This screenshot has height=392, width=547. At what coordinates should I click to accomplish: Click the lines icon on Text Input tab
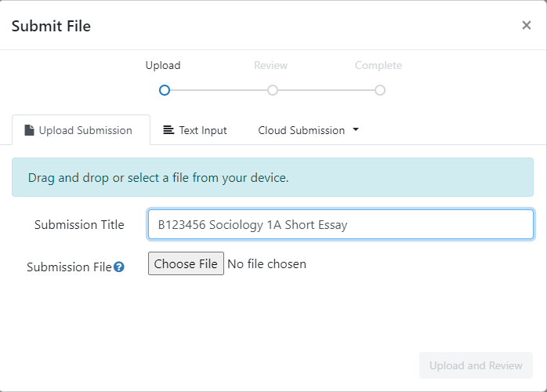pos(168,130)
